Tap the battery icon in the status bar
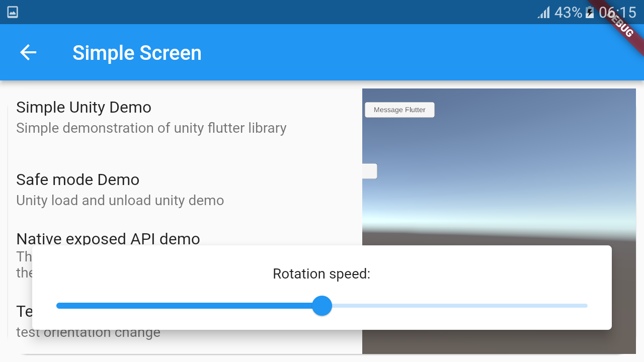 (x=590, y=12)
